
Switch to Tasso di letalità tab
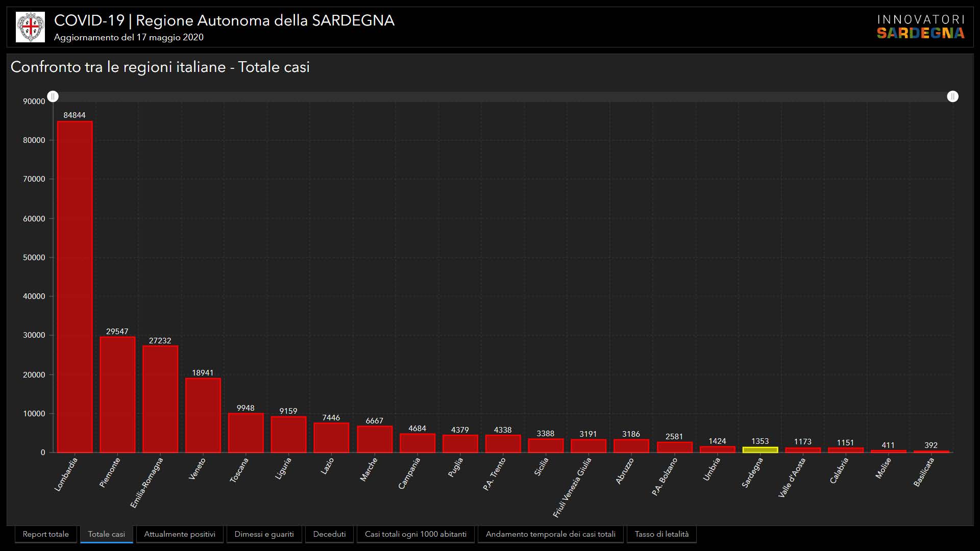pos(661,534)
